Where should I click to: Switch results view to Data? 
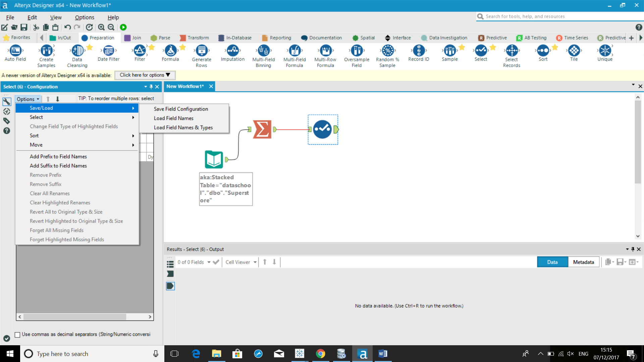click(552, 262)
